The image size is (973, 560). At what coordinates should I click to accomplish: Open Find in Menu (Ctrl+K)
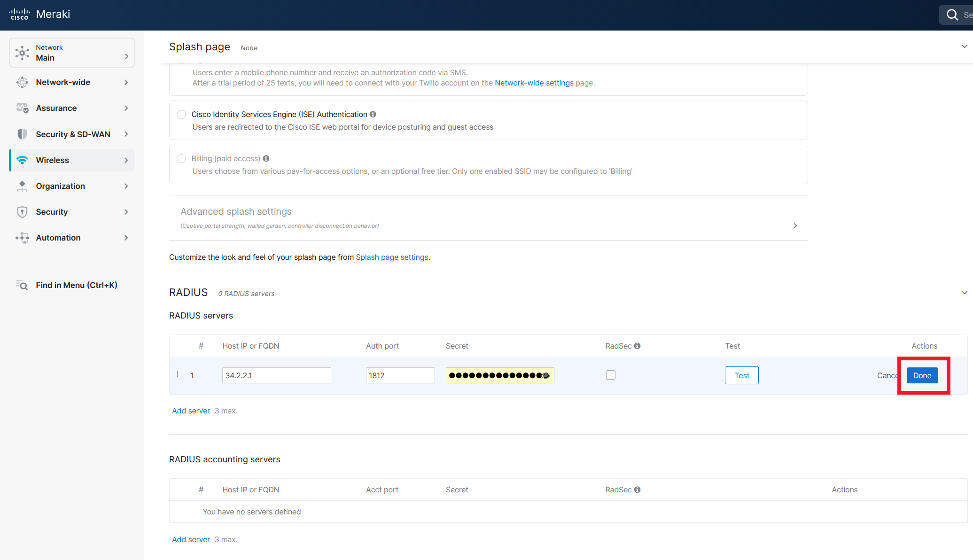(x=72, y=285)
